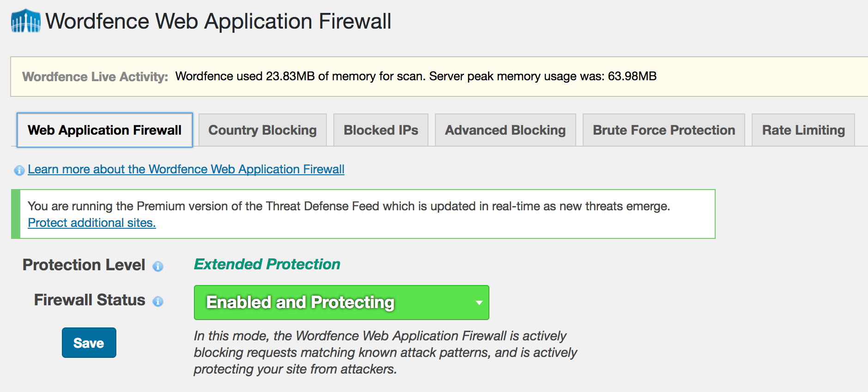
Task: Open the Firewall Status dropdown
Action: click(x=341, y=303)
